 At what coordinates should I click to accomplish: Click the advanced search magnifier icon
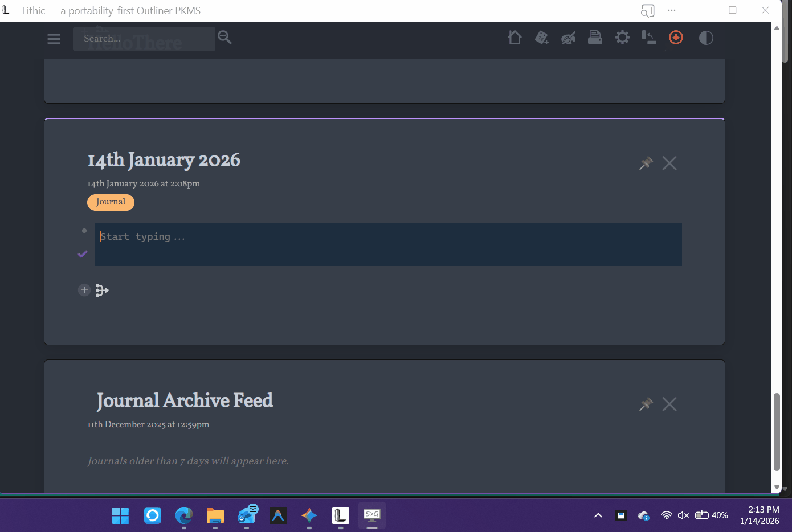(225, 38)
